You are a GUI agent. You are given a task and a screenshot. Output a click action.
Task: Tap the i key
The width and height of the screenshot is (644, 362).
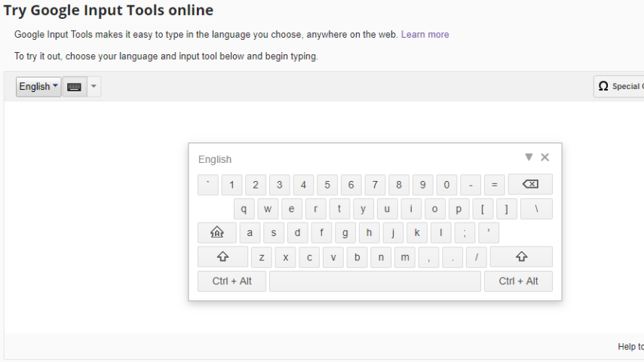coord(411,209)
